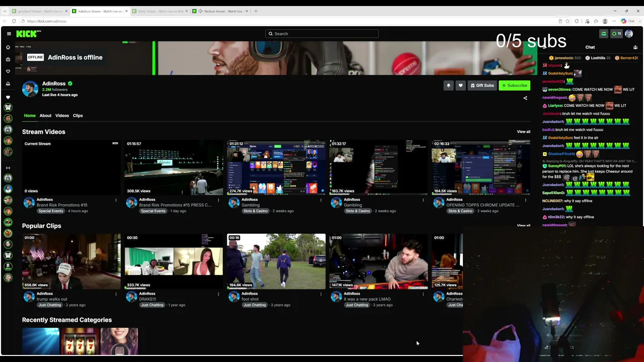644x362 pixels.
Task: Play the it was a new pack clip
Action: 378,261
